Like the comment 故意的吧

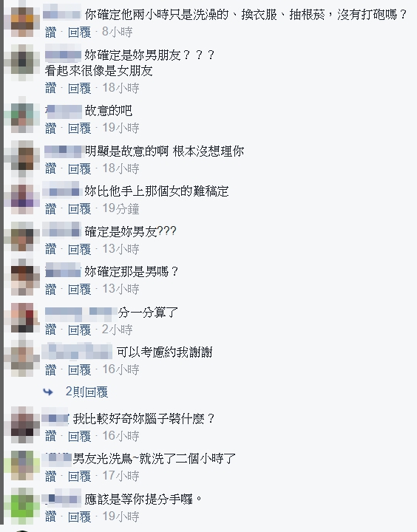(x=50, y=129)
